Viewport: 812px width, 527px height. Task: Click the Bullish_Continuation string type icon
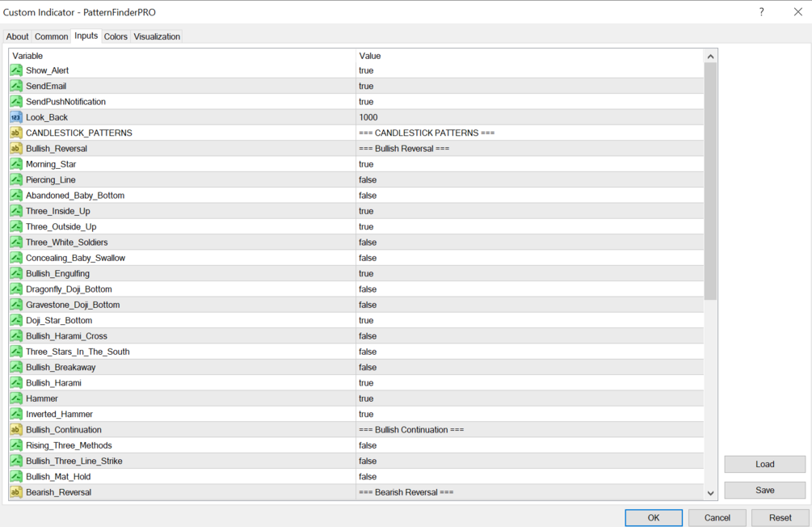pyautogui.click(x=16, y=429)
